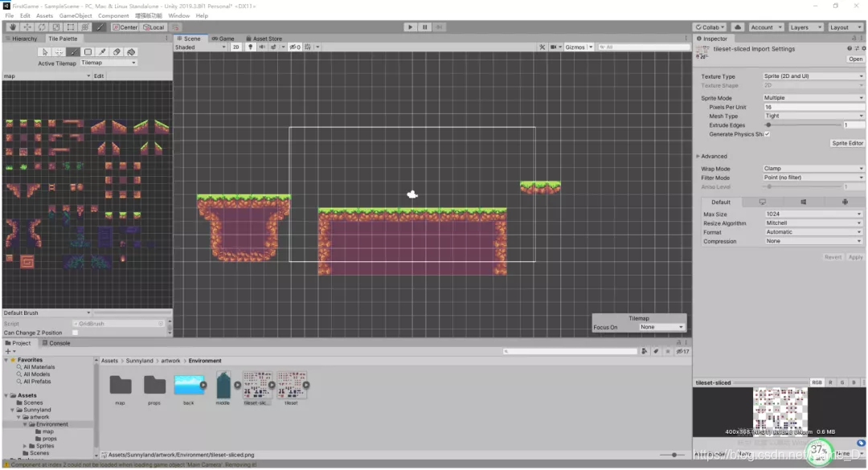Select the Rotate tool in top toolbar
Image resolution: width=868 pixels, height=470 pixels.
42,27
